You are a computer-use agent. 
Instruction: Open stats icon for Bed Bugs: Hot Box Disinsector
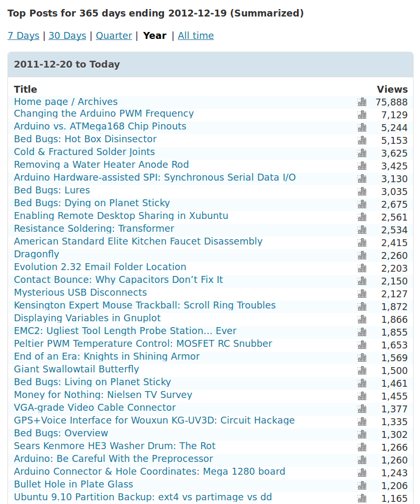click(x=362, y=140)
